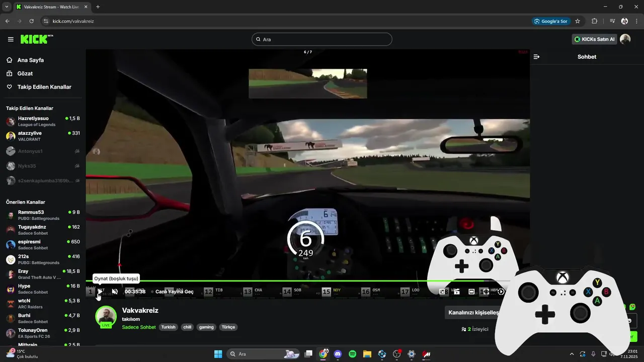Open Task View on the taskbar
The height and width of the screenshot is (362, 644).
[x=308, y=354]
